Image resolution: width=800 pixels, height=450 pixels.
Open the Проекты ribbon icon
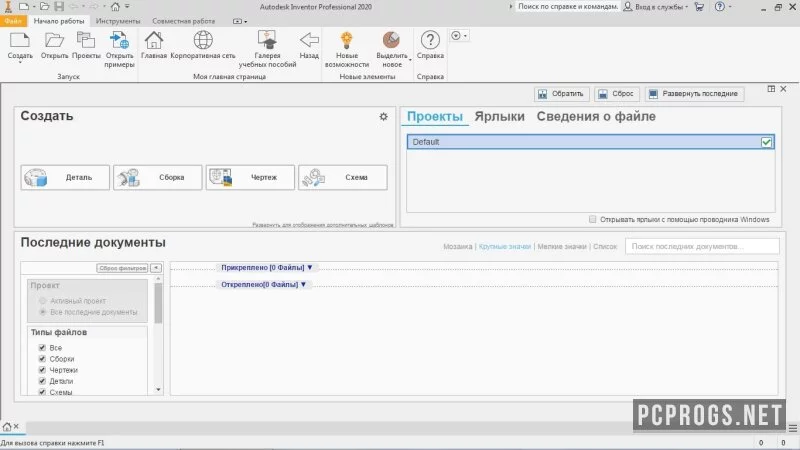point(86,40)
